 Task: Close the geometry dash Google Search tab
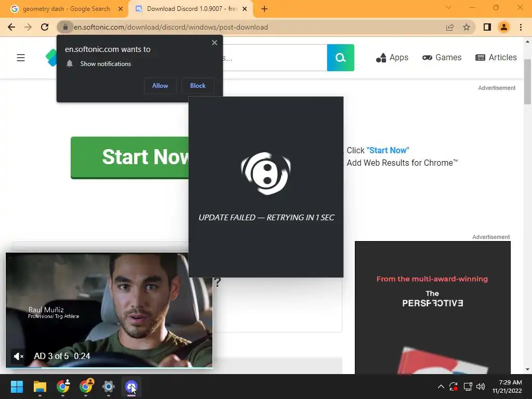point(121,9)
